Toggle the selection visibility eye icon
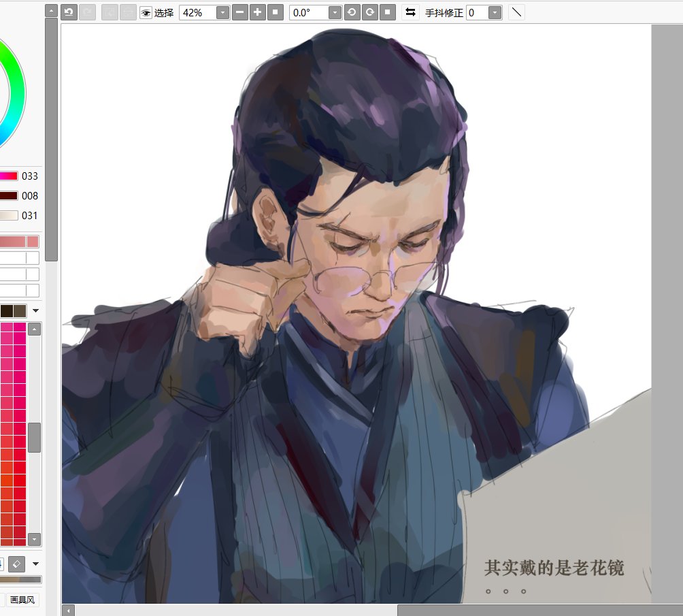This screenshot has height=616, width=683. point(146,13)
